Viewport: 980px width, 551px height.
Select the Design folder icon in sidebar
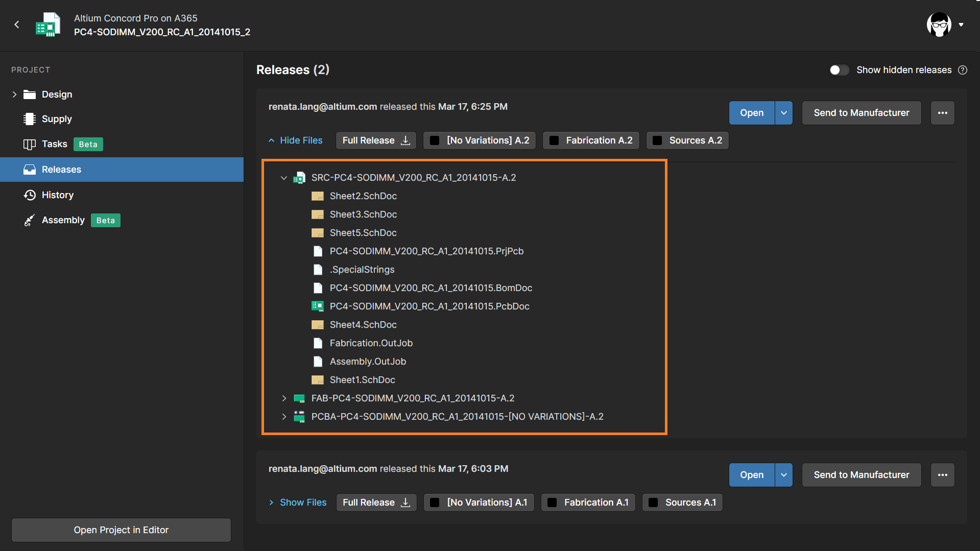tap(29, 94)
